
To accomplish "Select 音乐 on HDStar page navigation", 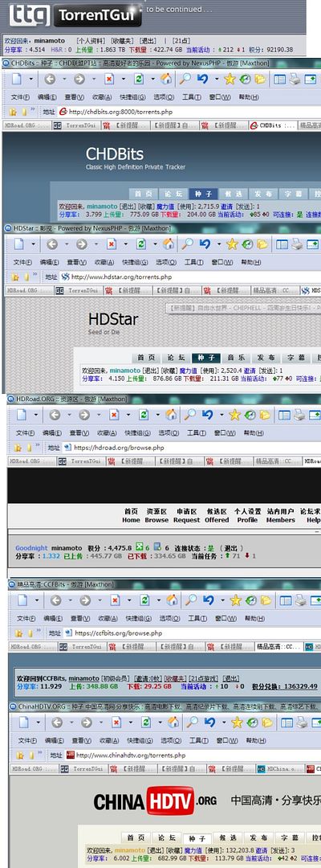I will (237, 358).
